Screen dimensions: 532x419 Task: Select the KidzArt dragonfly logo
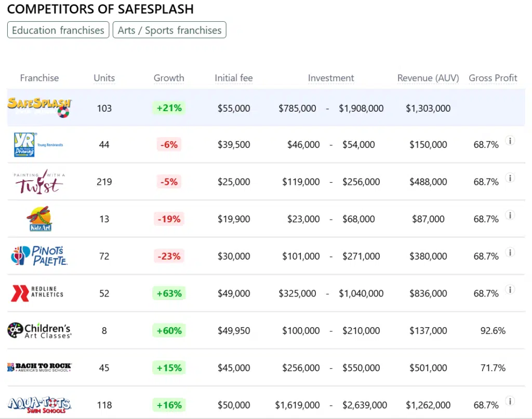41,219
